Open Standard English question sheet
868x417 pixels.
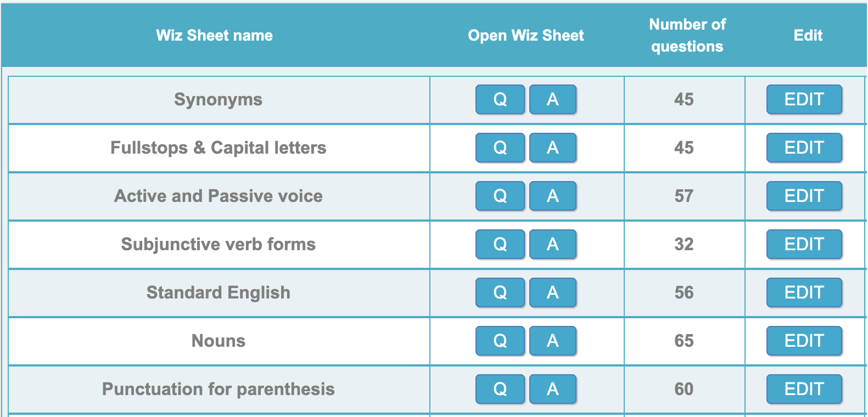pos(500,292)
